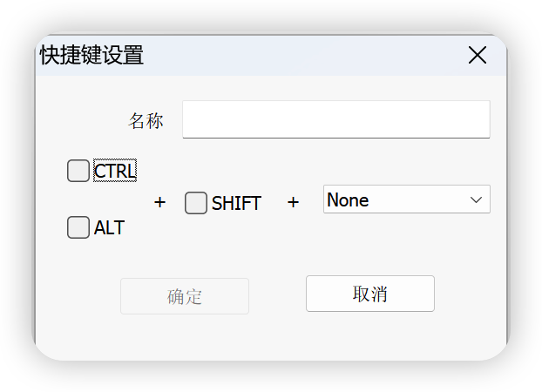
Task: Click the plus sign before None dropdown
Action: (x=293, y=202)
